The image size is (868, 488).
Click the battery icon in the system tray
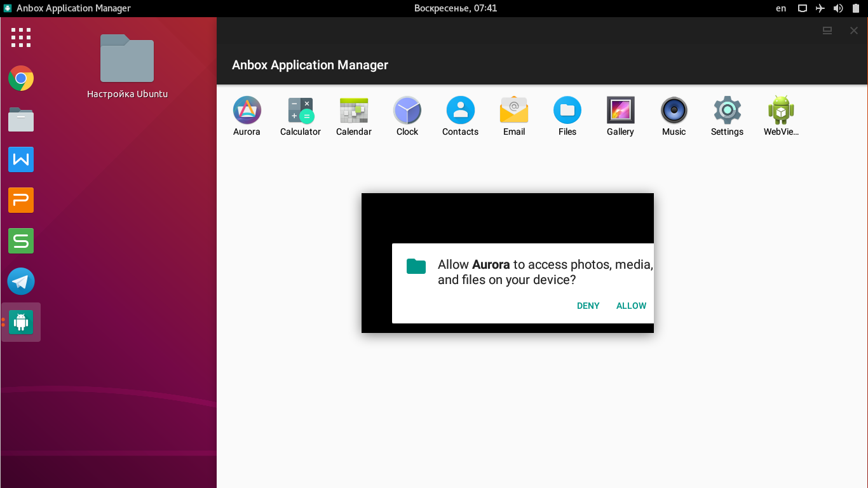855,8
